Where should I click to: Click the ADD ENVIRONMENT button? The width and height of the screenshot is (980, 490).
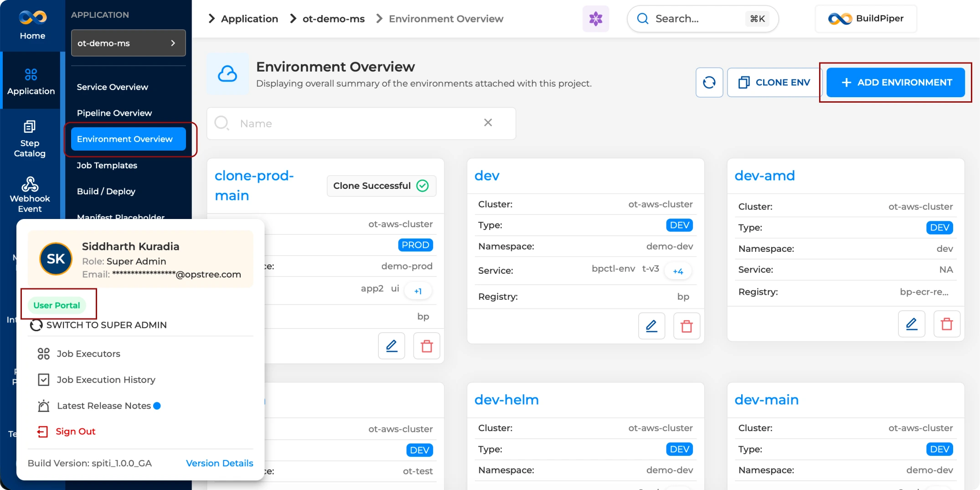[x=896, y=83]
